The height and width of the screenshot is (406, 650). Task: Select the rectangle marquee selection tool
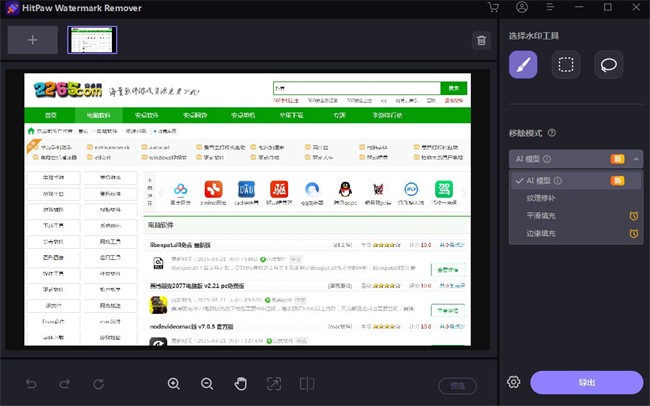coord(566,65)
